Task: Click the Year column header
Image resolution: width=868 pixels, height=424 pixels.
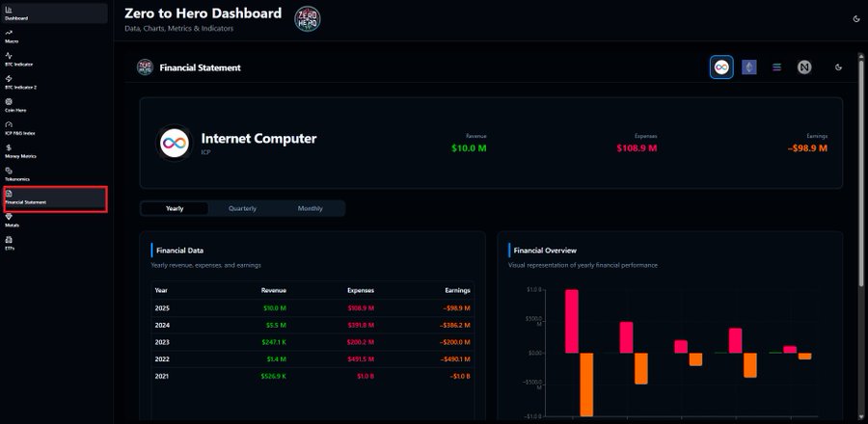Action: point(161,290)
